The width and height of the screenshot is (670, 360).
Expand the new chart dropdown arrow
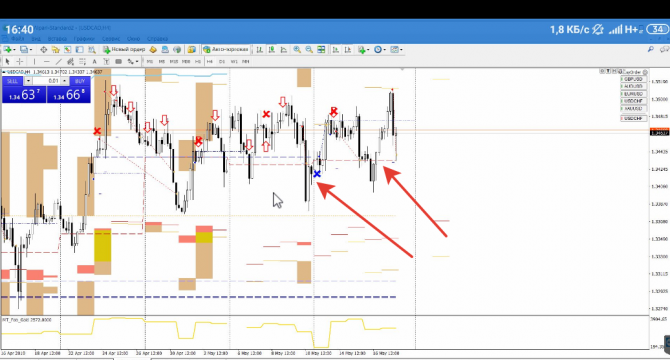pyautogui.click(x=14, y=50)
